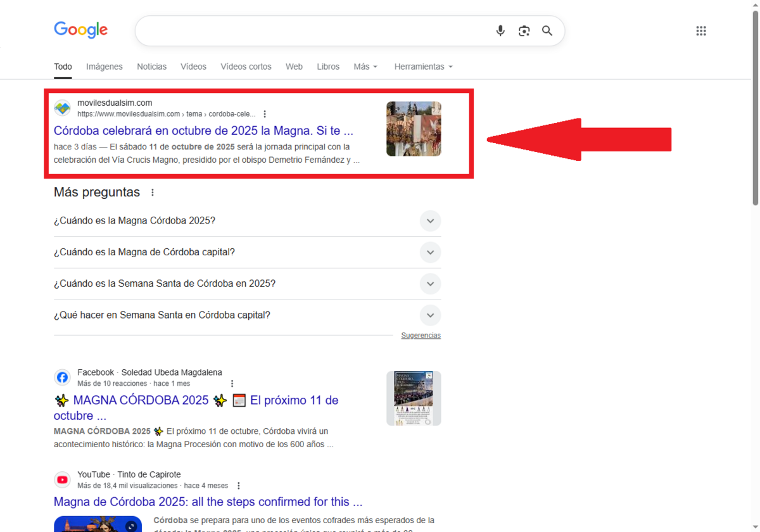Click the Google logo
This screenshot has width=760, height=532.
(80, 30)
